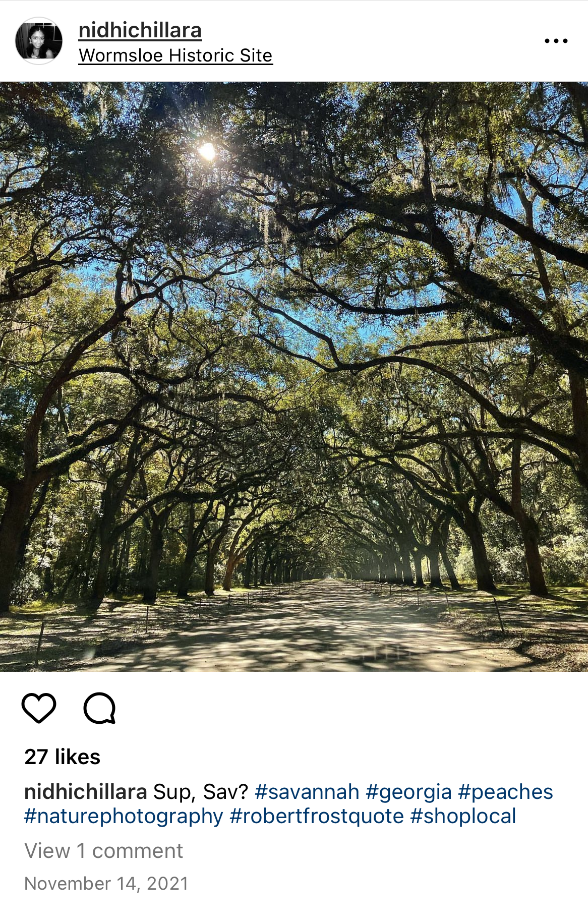Tap the sun in the photo

pyautogui.click(x=207, y=151)
